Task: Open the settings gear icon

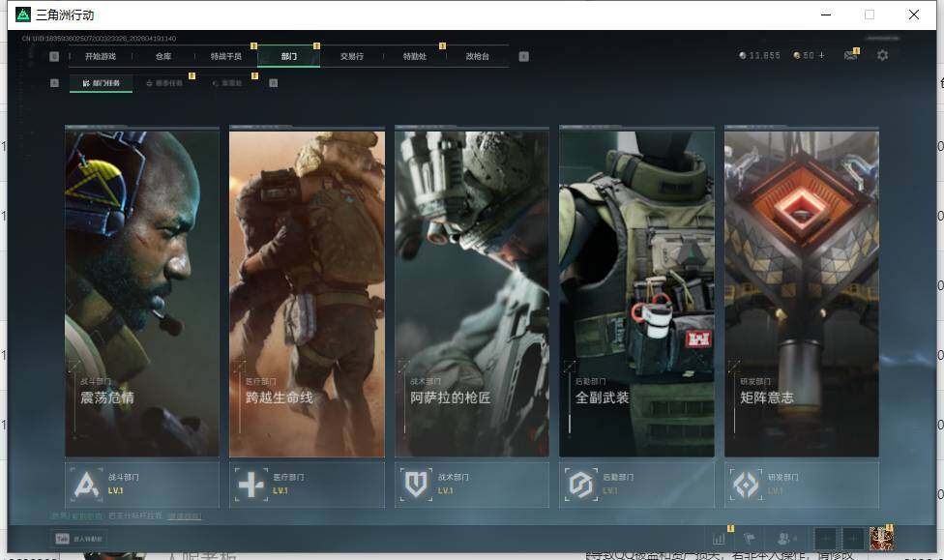Action: click(x=882, y=56)
